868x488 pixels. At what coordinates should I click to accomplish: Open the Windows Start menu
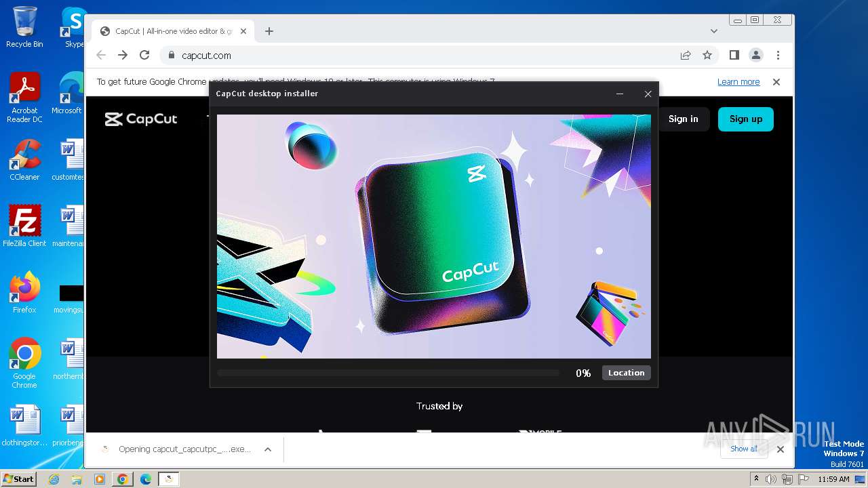[18, 479]
